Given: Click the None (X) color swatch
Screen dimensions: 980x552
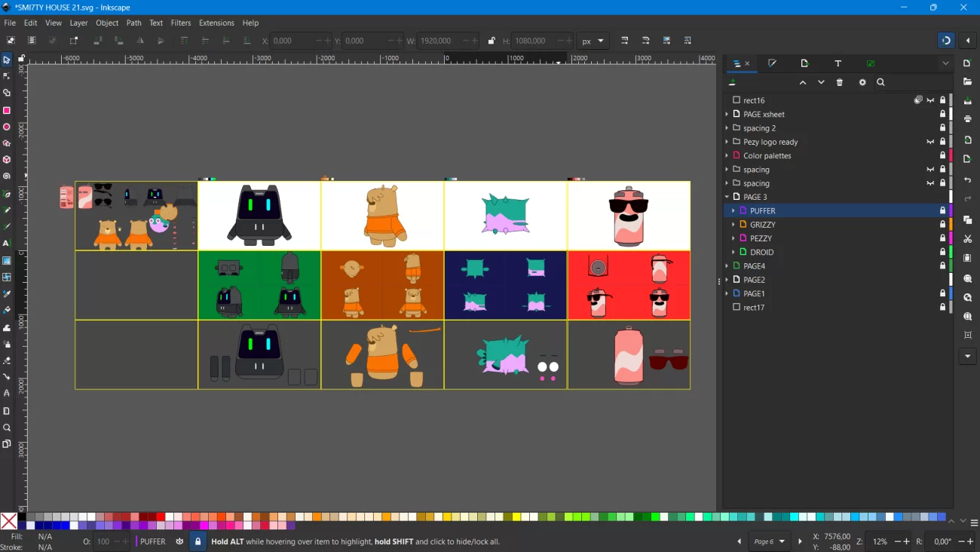Looking at the screenshot, I should [9, 521].
